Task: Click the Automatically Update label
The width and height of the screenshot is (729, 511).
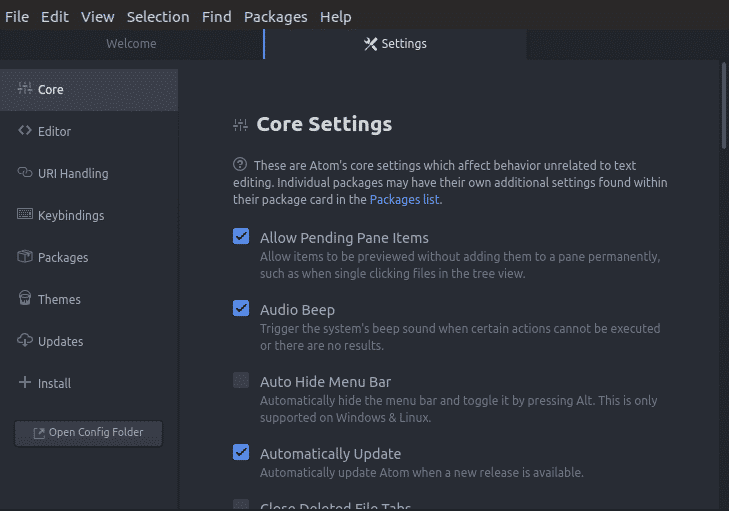Action: click(330, 454)
